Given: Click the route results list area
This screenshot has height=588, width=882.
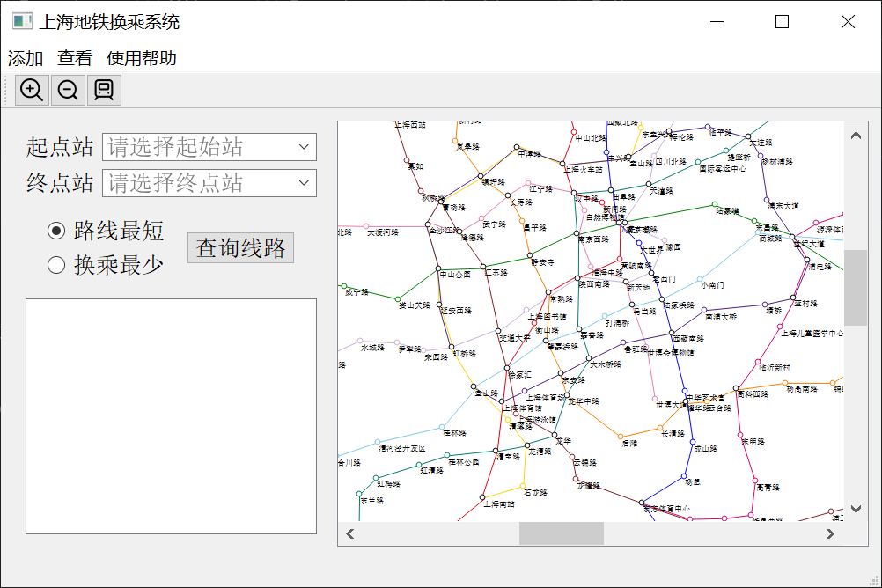Looking at the screenshot, I should [x=173, y=414].
